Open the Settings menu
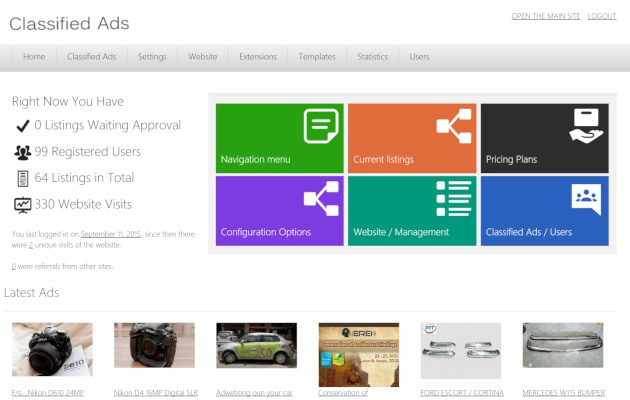This screenshot has width=630, height=400. click(152, 57)
